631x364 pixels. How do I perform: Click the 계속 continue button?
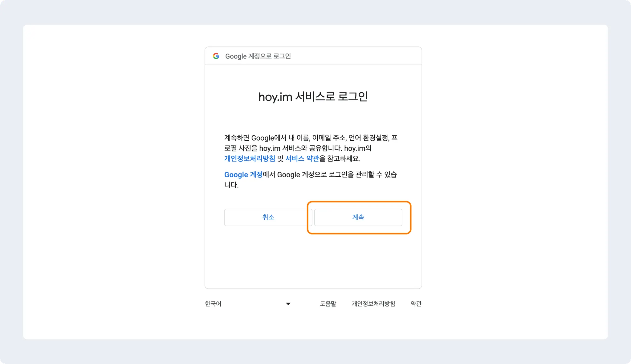click(x=358, y=217)
